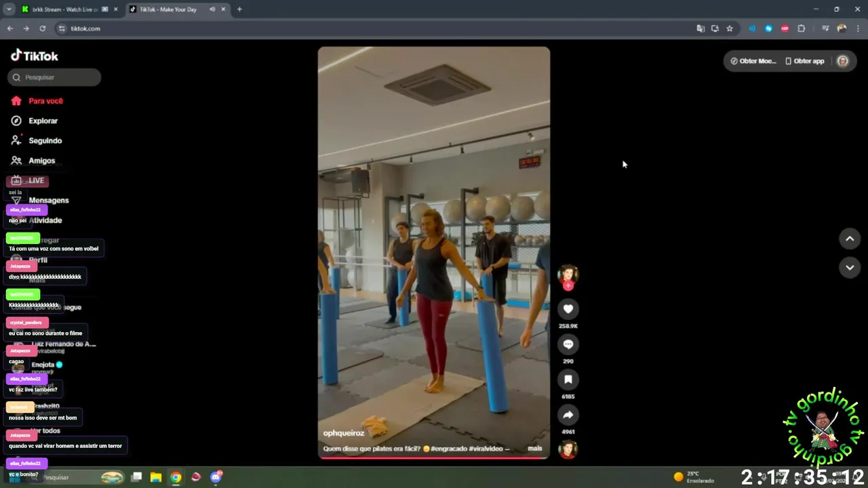Seek on the video progress bar
Screen dimensions: 868x488
point(434,457)
